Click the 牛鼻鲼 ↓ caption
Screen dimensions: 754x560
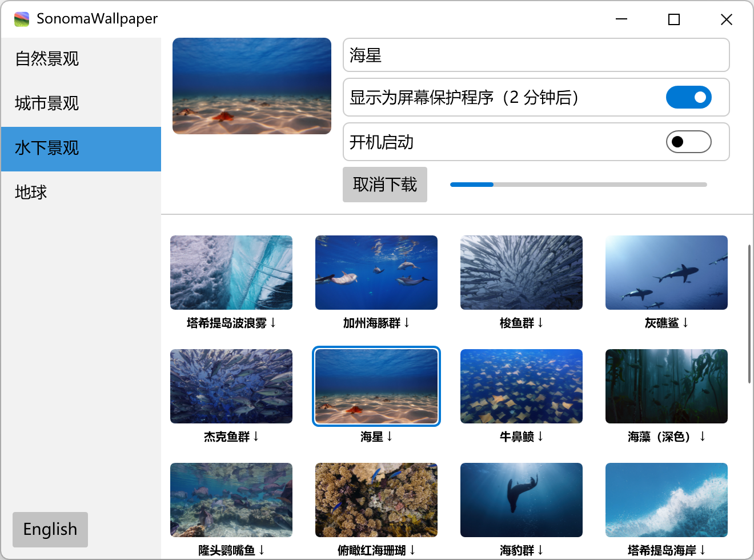coord(522,437)
